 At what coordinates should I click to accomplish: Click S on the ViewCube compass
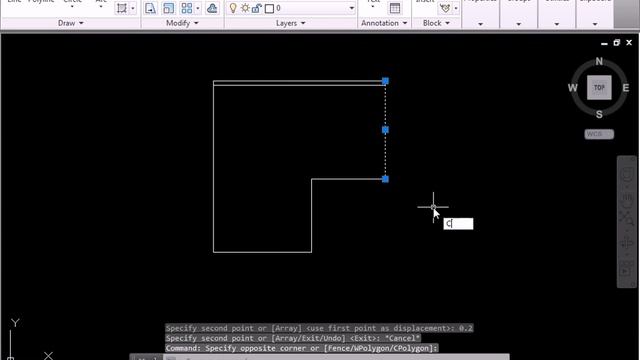point(599,115)
